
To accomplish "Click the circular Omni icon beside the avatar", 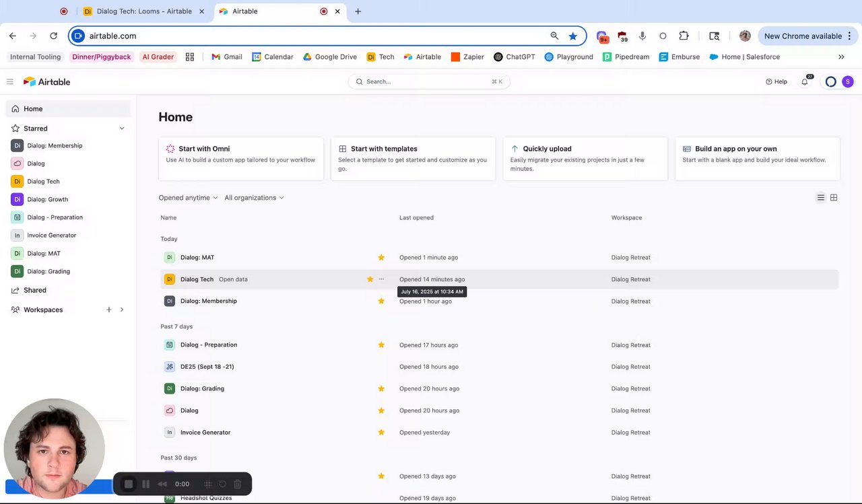I will pyautogui.click(x=831, y=81).
